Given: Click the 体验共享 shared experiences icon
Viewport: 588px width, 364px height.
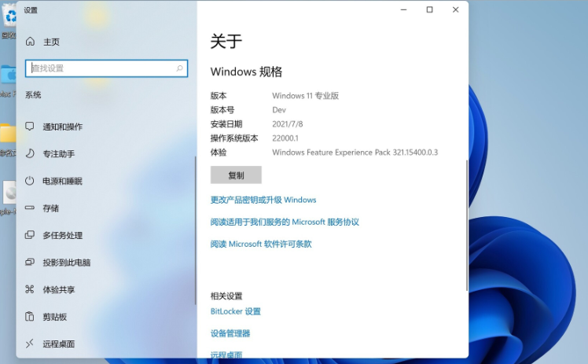Looking at the screenshot, I should [30, 289].
